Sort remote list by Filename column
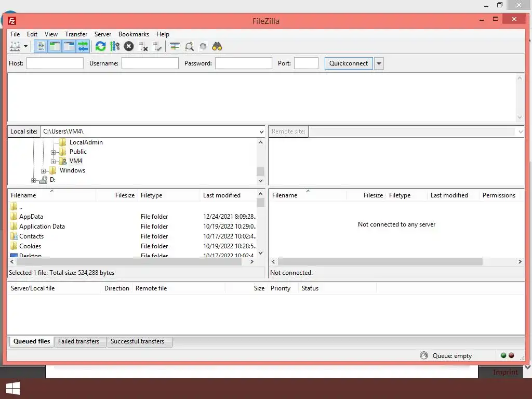 click(x=285, y=195)
